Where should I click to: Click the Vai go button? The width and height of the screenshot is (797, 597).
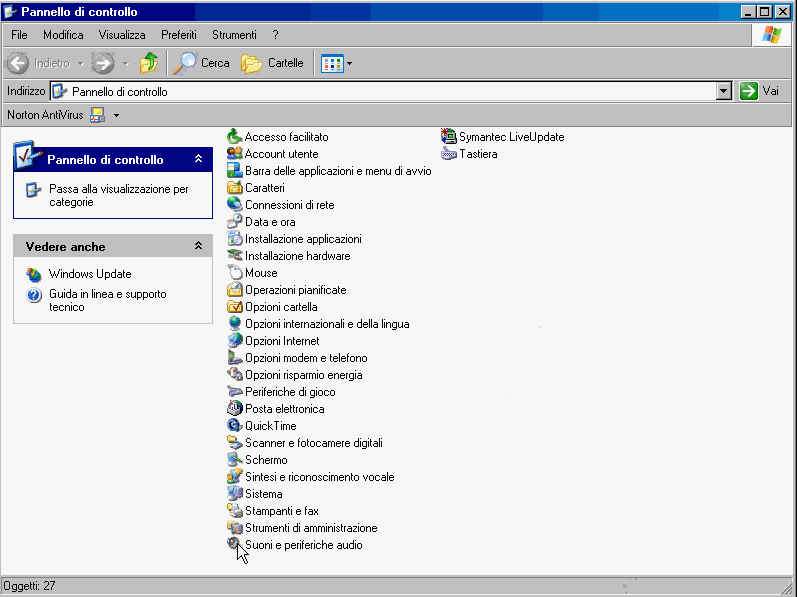760,91
